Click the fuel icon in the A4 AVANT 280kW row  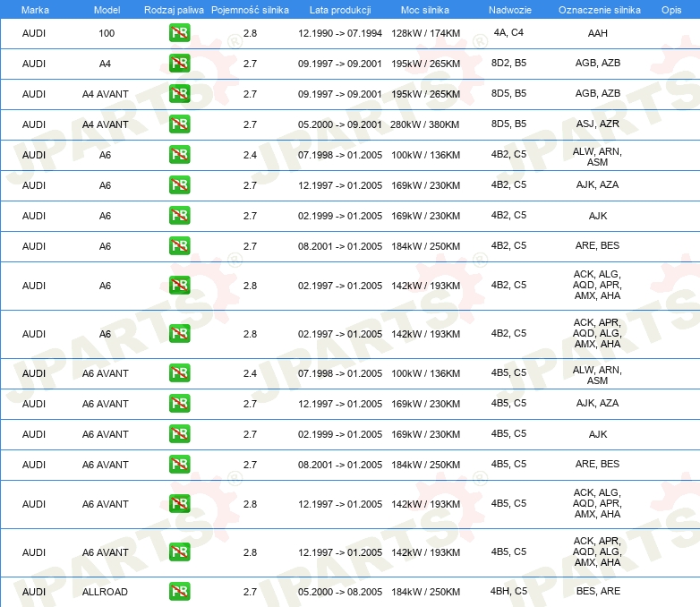[x=179, y=124]
